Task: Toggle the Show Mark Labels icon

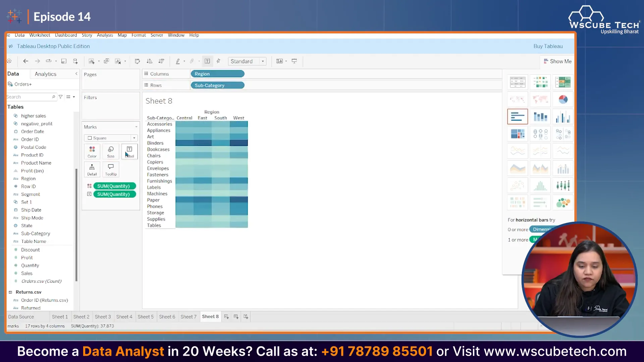Action: [x=207, y=61]
